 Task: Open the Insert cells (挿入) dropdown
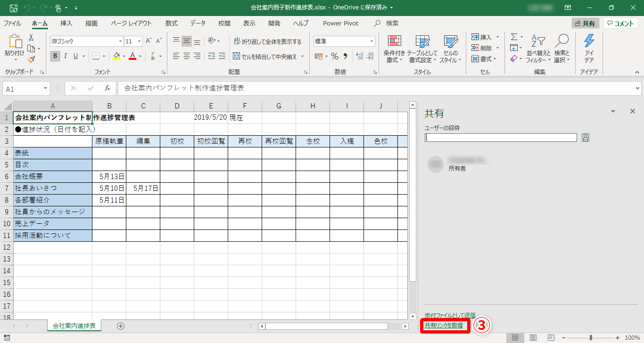(497, 37)
